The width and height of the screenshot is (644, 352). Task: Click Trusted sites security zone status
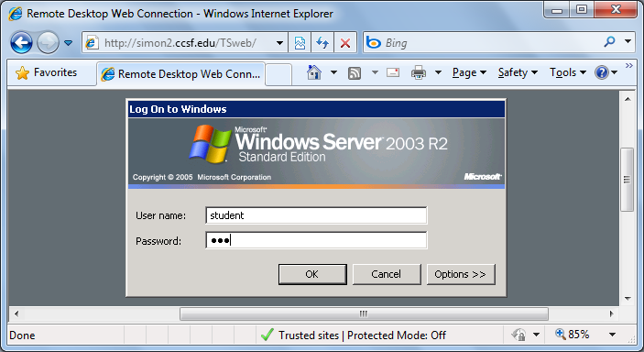pyautogui.click(x=354, y=335)
